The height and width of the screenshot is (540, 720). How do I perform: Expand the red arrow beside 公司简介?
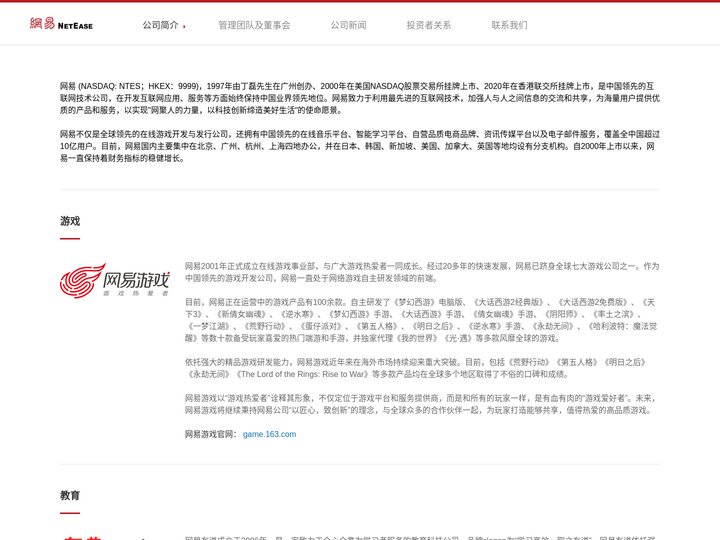point(184,27)
